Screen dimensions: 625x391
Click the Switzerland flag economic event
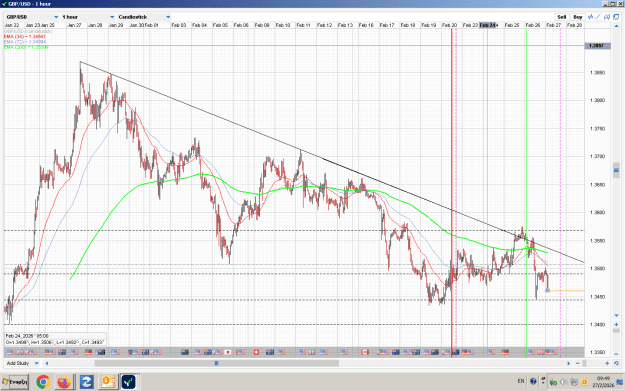click(x=256, y=352)
